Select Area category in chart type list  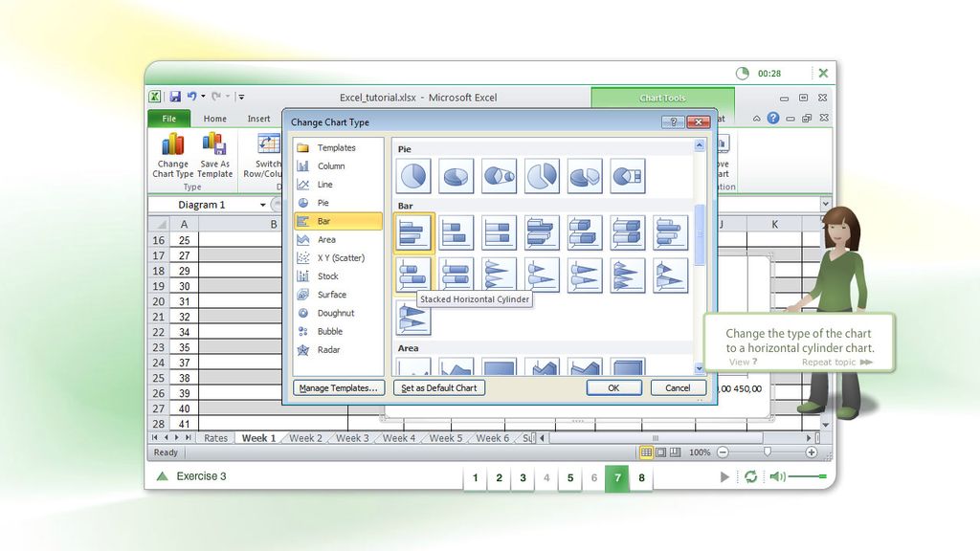(338, 239)
